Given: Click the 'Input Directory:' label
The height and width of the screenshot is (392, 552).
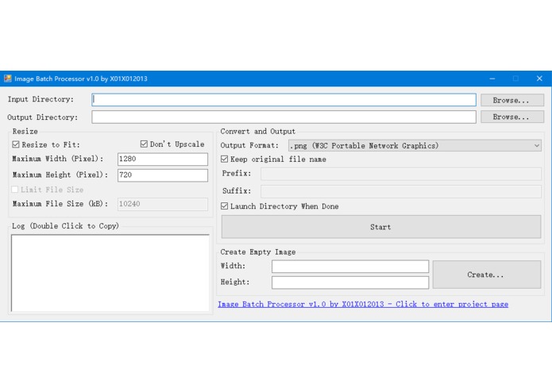Looking at the screenshot, I should tap(41, 99).
